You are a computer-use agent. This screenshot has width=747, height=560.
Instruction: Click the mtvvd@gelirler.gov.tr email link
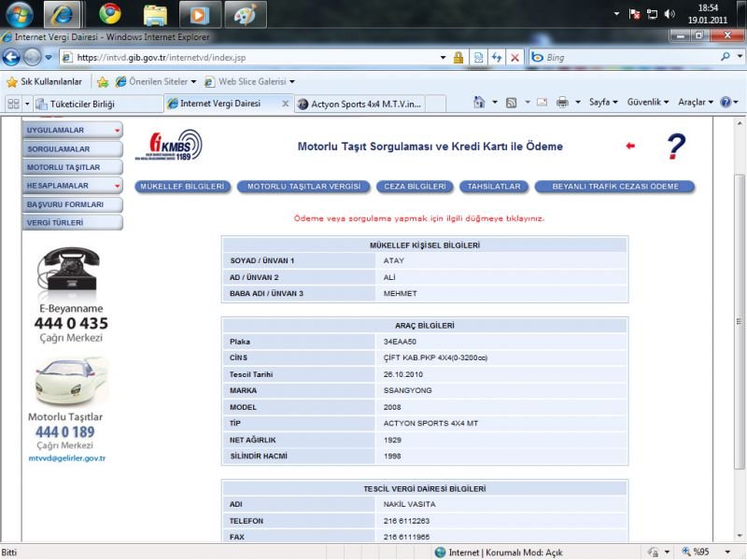click(66, 458)
